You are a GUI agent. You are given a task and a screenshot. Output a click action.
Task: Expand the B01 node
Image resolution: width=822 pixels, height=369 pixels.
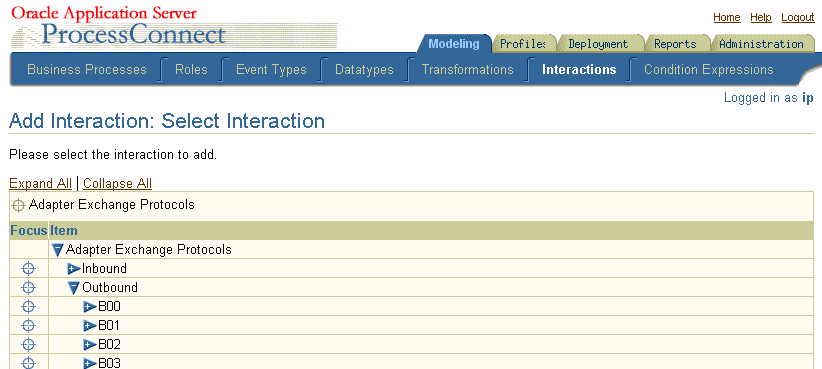tap(90, 325)
